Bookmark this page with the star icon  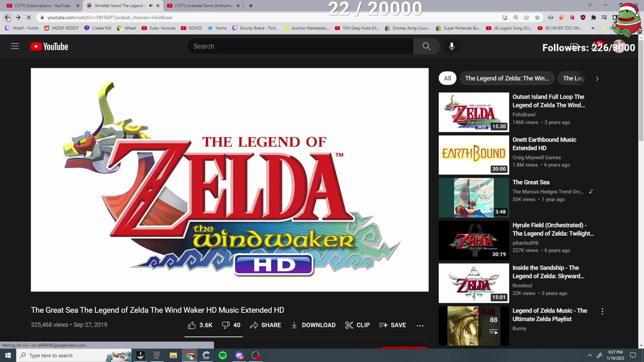pyautogui.click(x=537, y=18)
